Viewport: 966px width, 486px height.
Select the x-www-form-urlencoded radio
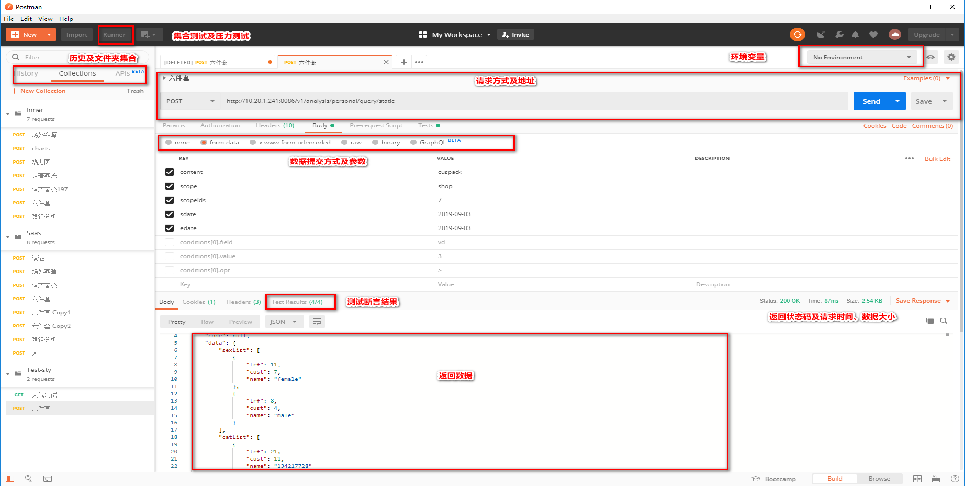[x=253, y=142]
